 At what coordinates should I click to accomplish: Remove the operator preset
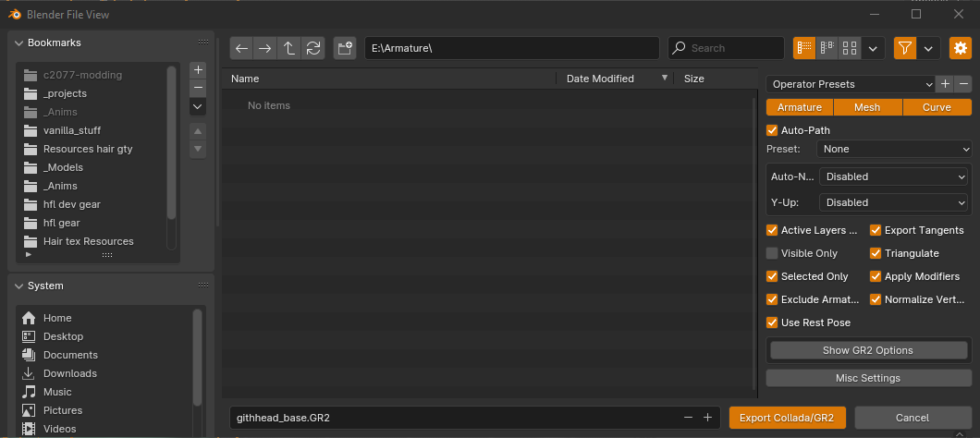[x=963, y=84]
